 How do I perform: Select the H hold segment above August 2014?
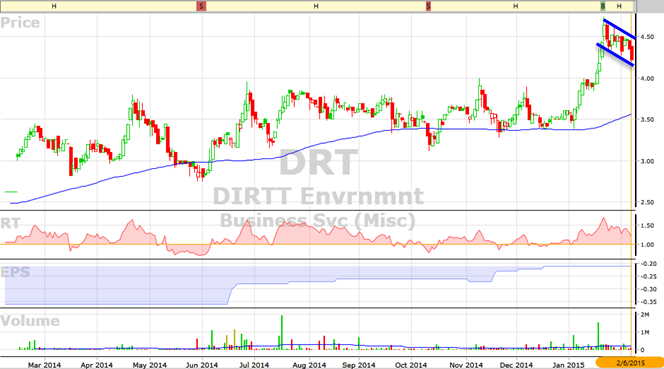[315, 6]
